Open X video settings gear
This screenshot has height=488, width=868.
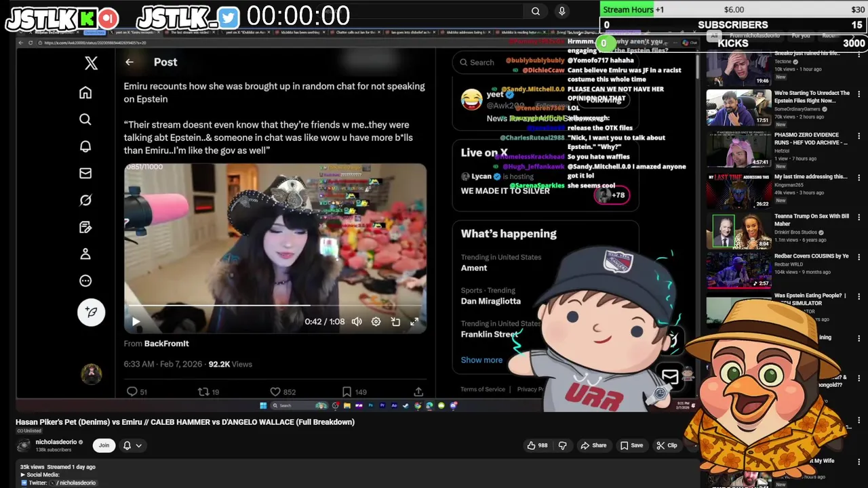click(x=376, y=322)
